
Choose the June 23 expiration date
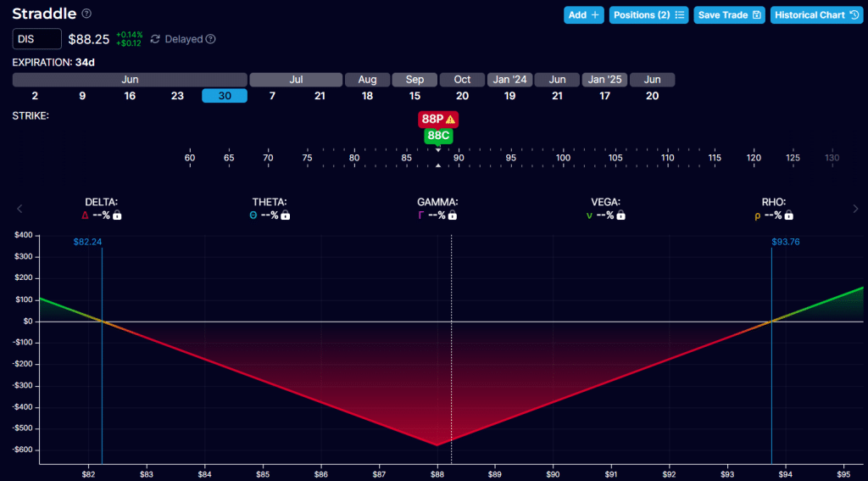tap(177, 96)
